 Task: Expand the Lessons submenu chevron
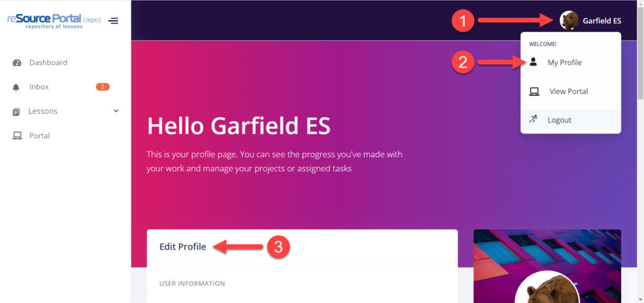coord(116,111)
